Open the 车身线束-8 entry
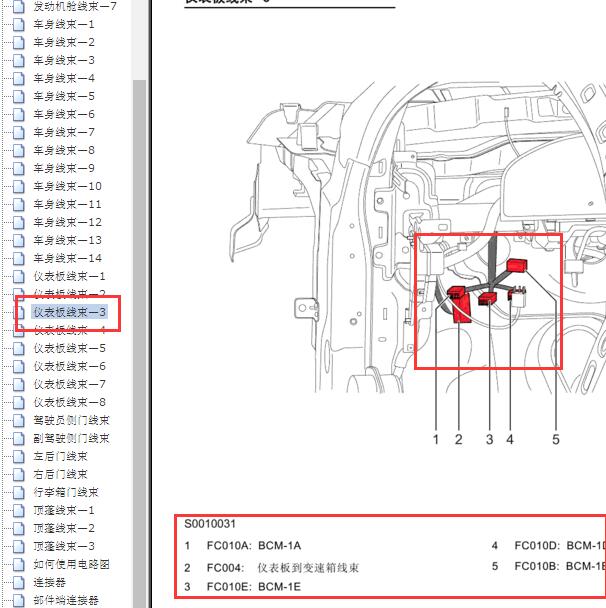The width and height of the screenshot is (606, 608). (x=64, y=150)
